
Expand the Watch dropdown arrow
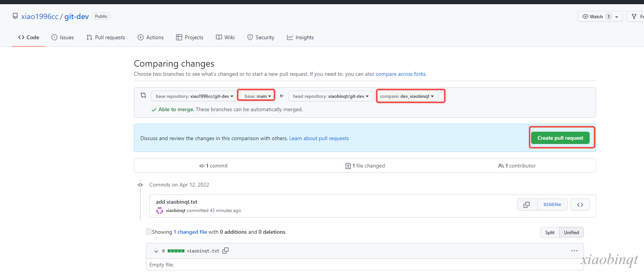(x=617, y=17)
